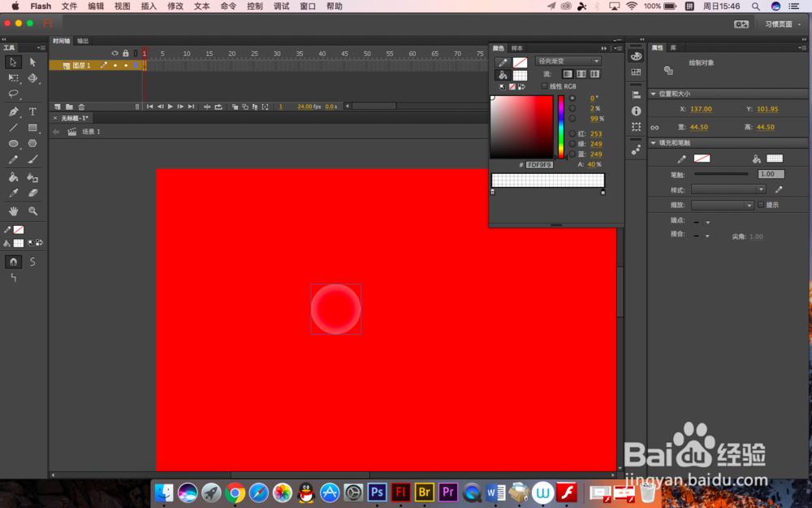Toggle the Snap to Objects magnet
Viewport: 812px width, 508px height.
14,262
